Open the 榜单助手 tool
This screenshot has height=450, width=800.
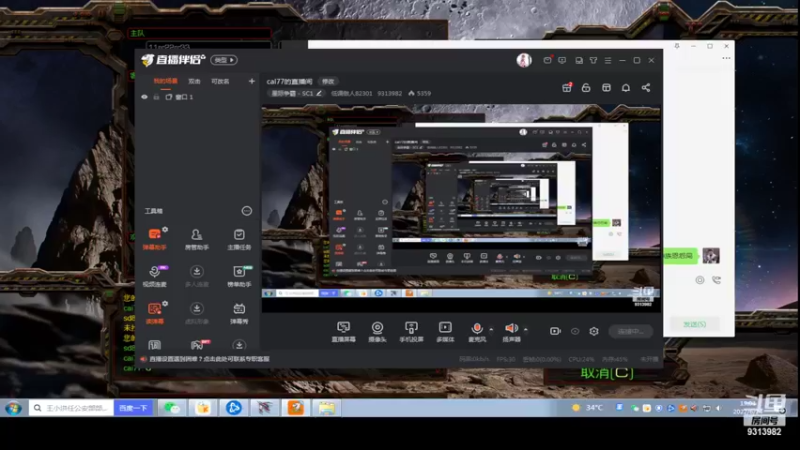[x=239, y=276]
